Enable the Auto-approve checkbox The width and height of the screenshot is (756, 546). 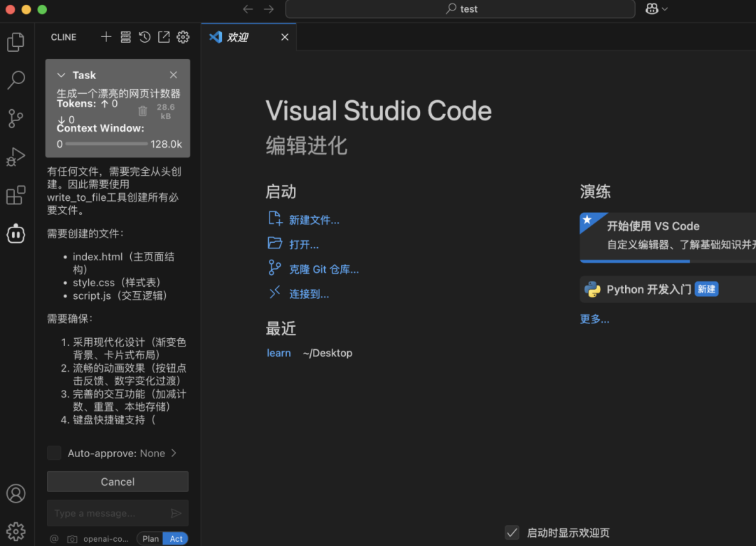point(54,453)
